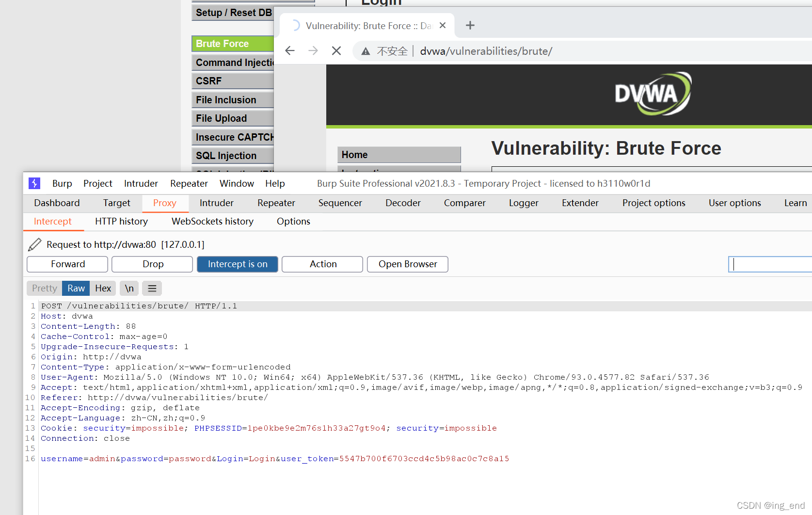This screenshot has height=515, width=812.
Task: Click the POST request line in editor
Action: tap(139, 306)
